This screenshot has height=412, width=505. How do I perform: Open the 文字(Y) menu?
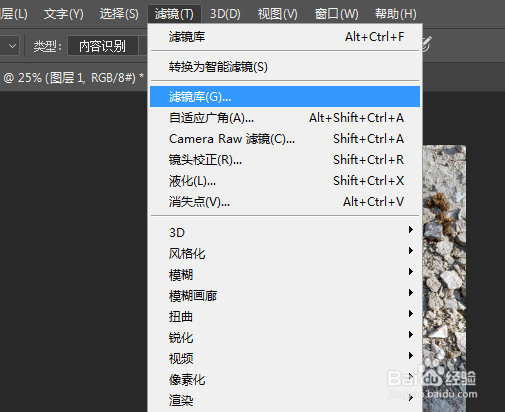(x=63, y=14)
